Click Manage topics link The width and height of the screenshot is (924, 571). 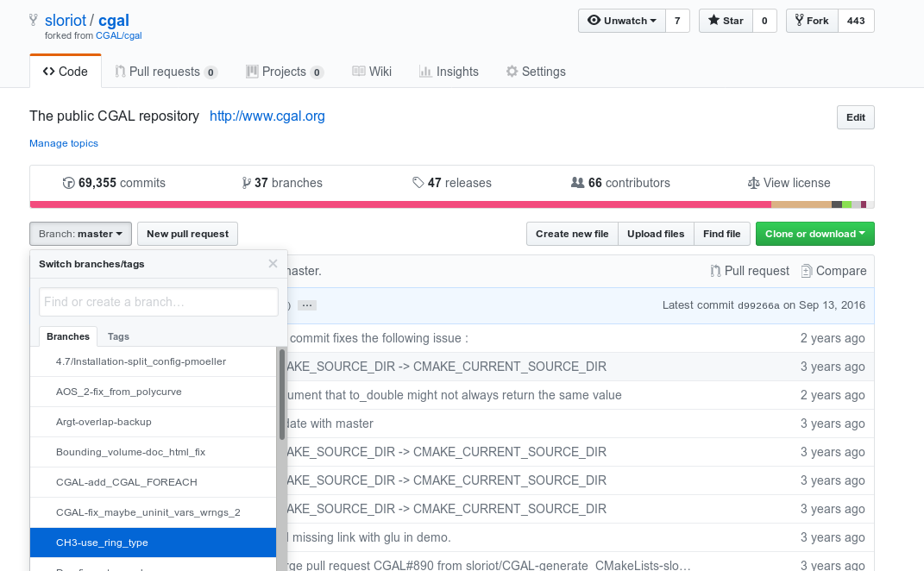[x=64, y=143]
